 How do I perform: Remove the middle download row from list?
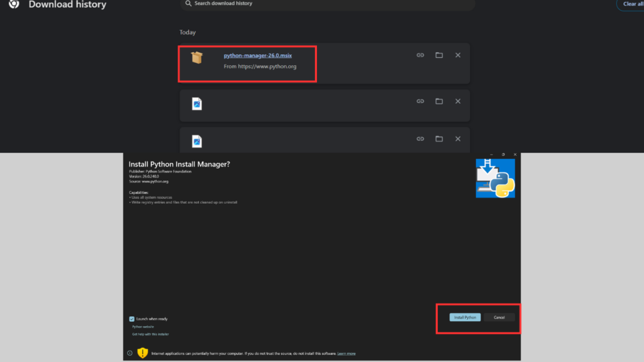click(x=458, y=101)
